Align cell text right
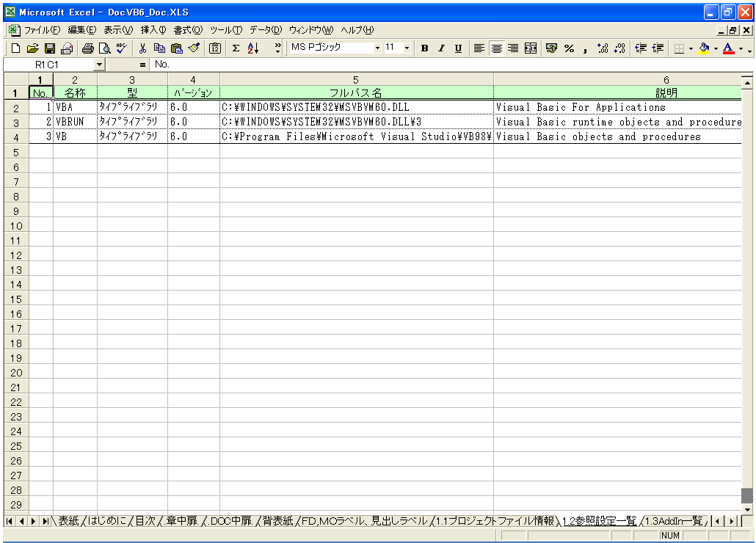 (514, 48)
